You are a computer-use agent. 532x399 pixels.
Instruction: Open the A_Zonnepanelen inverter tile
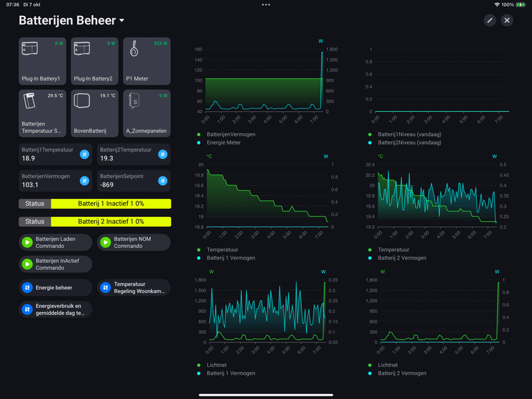146,113
